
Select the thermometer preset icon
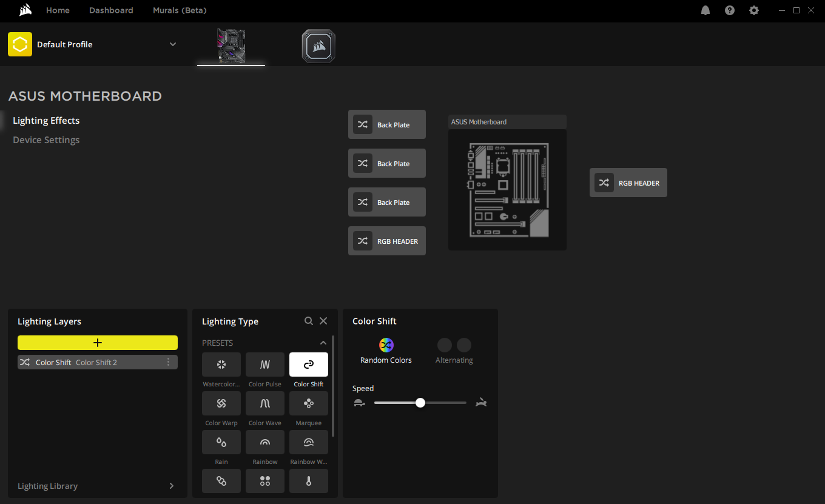[309, 481]
